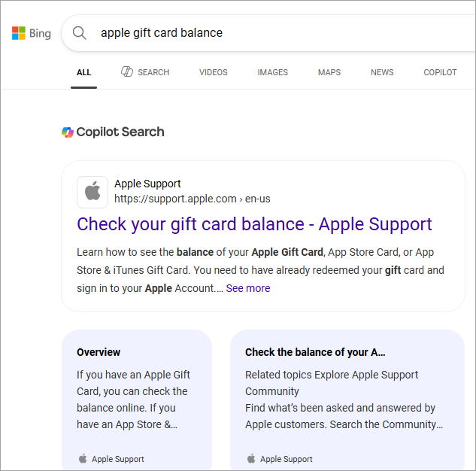Click the magnifying glass search icon
This screenshot has height=471, width=476.
click(79, 33)
